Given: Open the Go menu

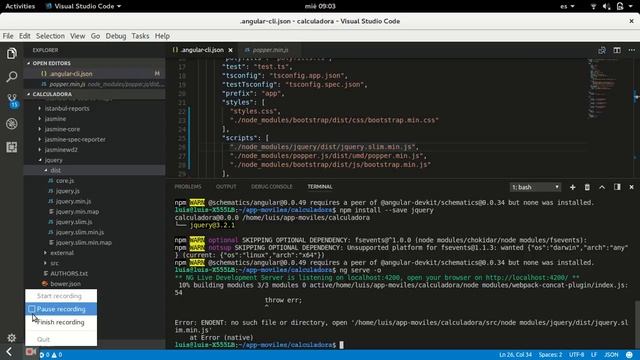Looking at the screenshot, I should [x=95, y=36].
